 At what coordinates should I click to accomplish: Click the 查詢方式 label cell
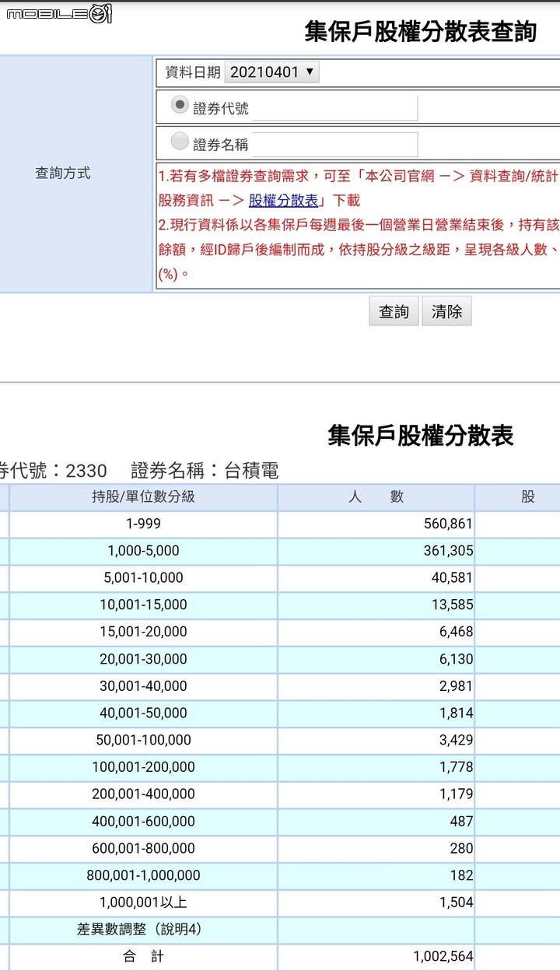tap(63, 174)
